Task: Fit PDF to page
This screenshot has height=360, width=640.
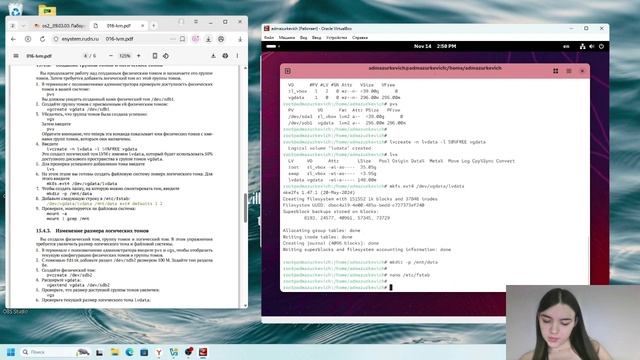Action: pyautogui.click(x=155, y=56)
